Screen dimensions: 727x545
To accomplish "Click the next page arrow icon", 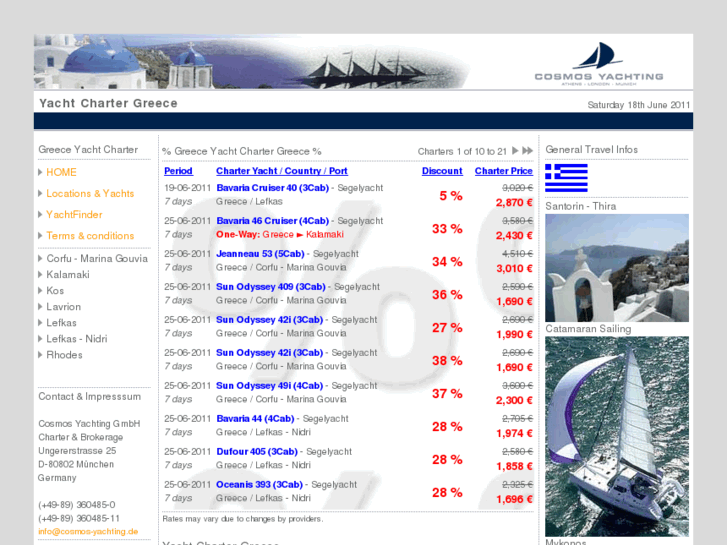I will point(515,151).
